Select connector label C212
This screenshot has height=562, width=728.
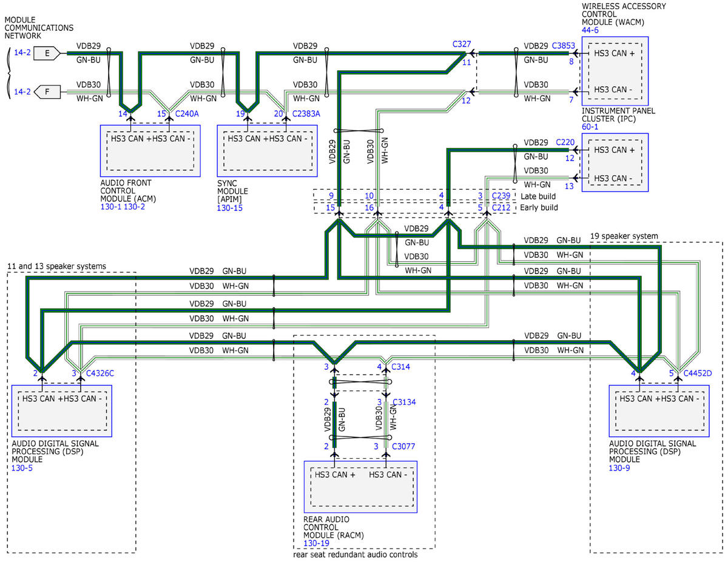[501, 207]
